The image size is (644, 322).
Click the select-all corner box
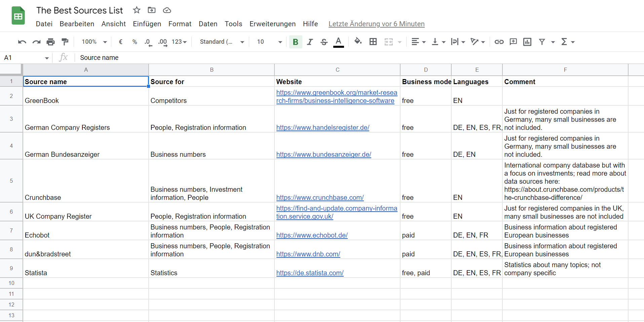point(11,70)
